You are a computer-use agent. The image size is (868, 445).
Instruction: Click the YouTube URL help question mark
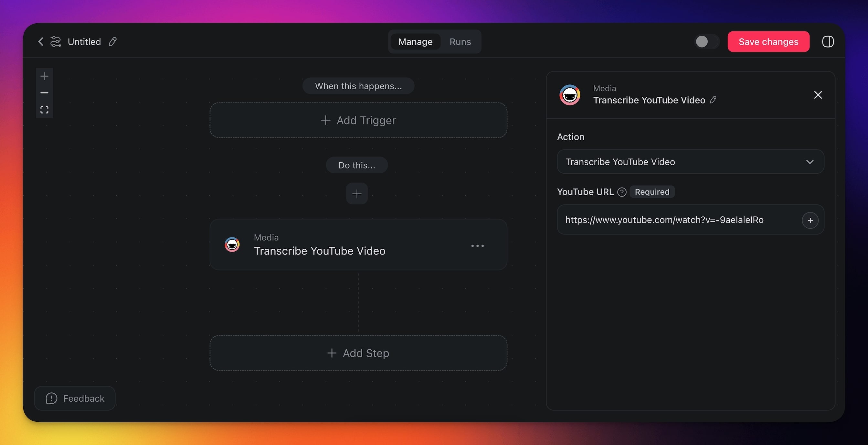click(622, 192)
